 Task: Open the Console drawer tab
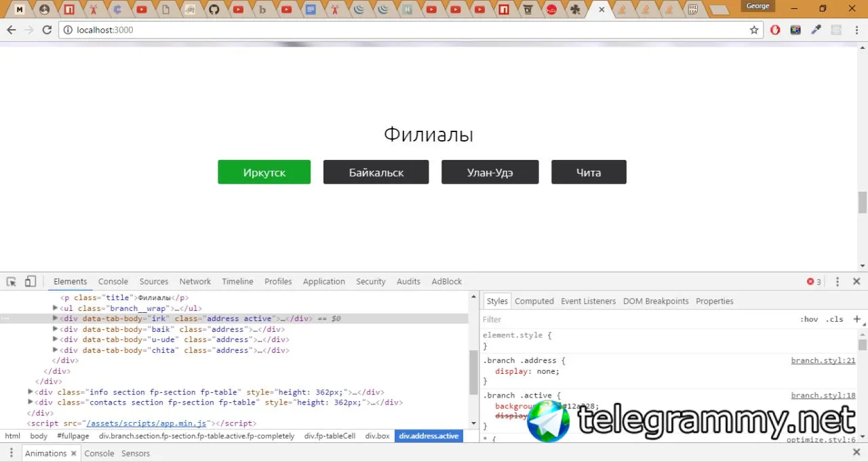click(99, 453)
